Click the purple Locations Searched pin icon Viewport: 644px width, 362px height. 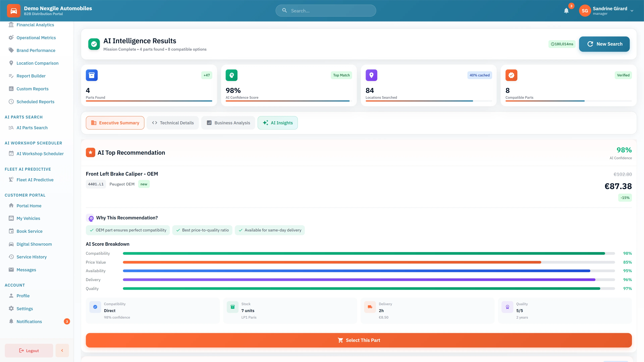371,75
